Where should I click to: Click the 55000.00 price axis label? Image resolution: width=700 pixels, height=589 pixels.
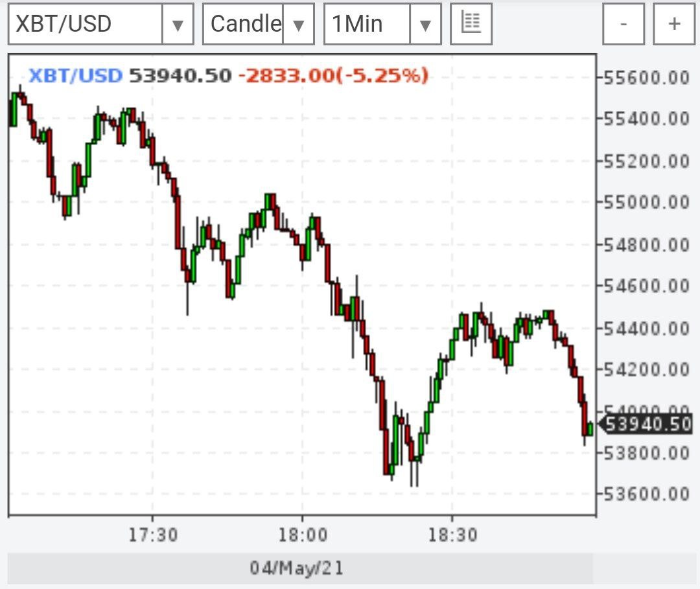(x=646, y=202)
